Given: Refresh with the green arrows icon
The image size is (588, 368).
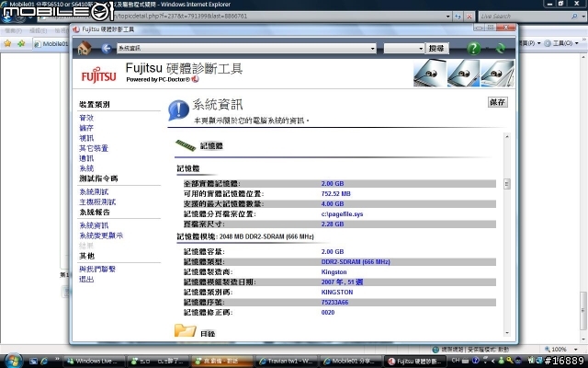Looking at the screenshot, I should (500, 48).
